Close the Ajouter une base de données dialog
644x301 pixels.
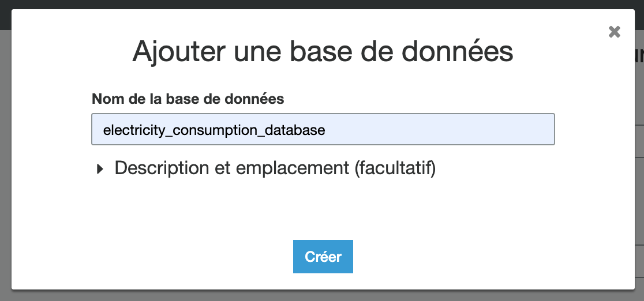pos(614,32)
